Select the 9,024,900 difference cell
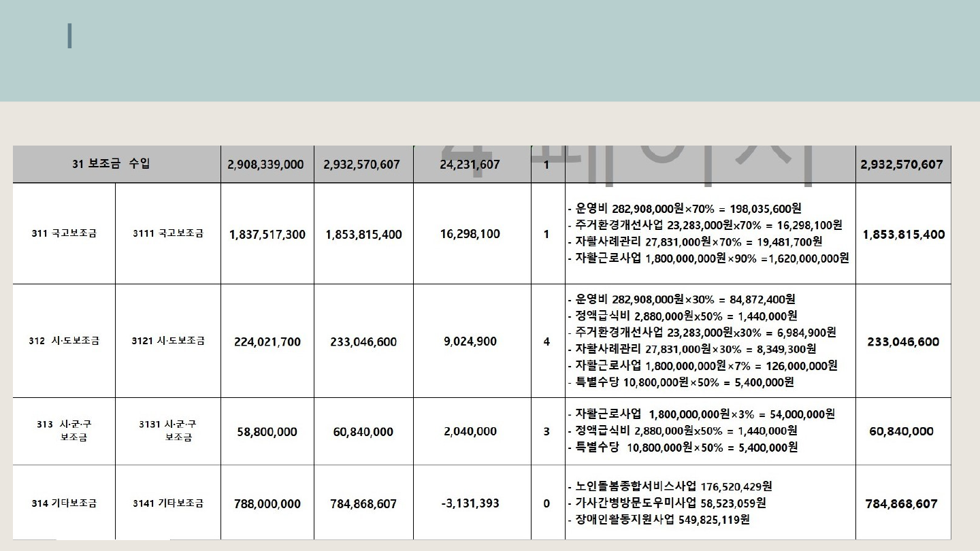The width and height of the screenshot is (980, 551). click(x=470, y=341)
